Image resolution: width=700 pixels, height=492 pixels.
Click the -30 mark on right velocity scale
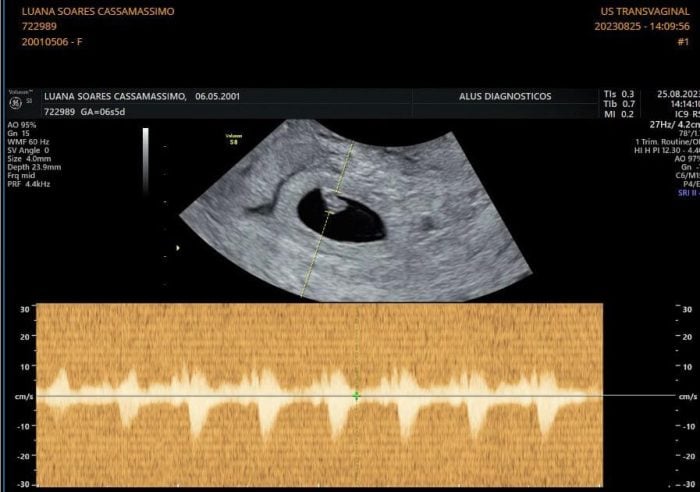coord(686,484)
